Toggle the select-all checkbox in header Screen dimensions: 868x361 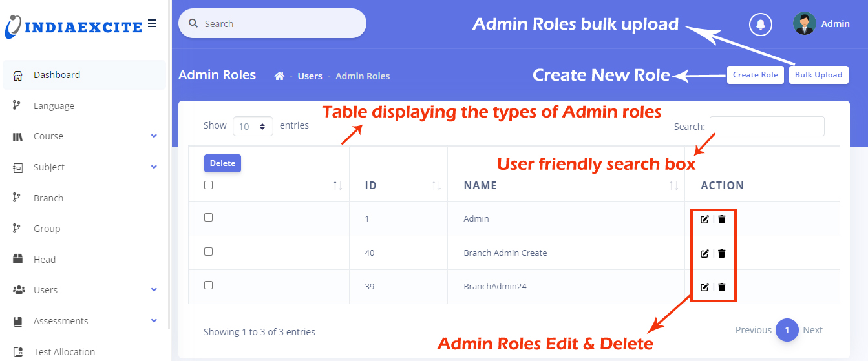click(x=208, y=185)
